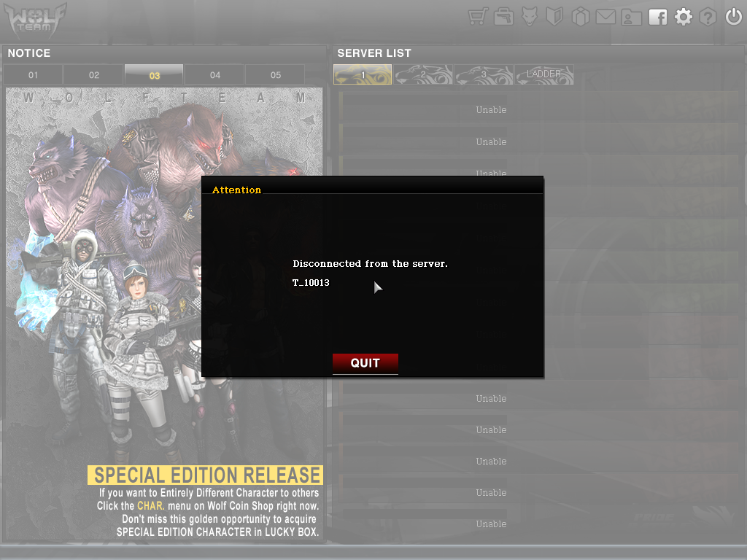Click the CHAR. text in the notice

(x=151, y=506)
